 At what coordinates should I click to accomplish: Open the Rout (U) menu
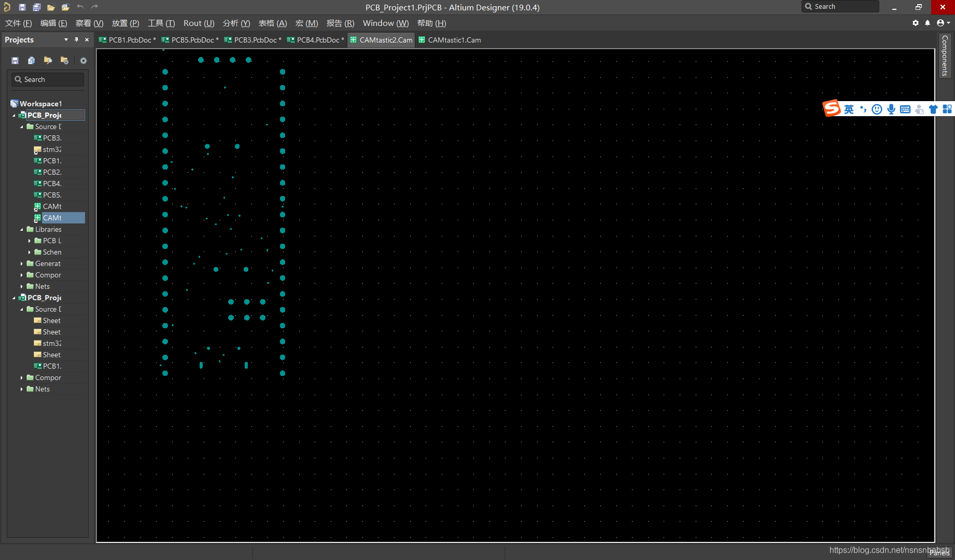click(199, 23)
